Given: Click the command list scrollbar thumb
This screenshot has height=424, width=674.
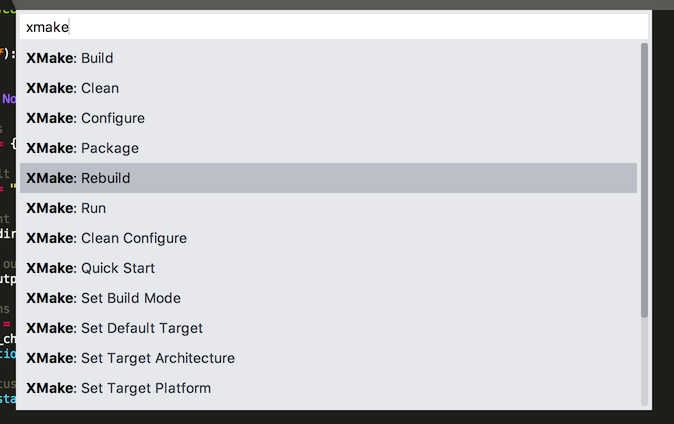Looking at the screenshot, I should pyautogui.click(x=644, y=180).
